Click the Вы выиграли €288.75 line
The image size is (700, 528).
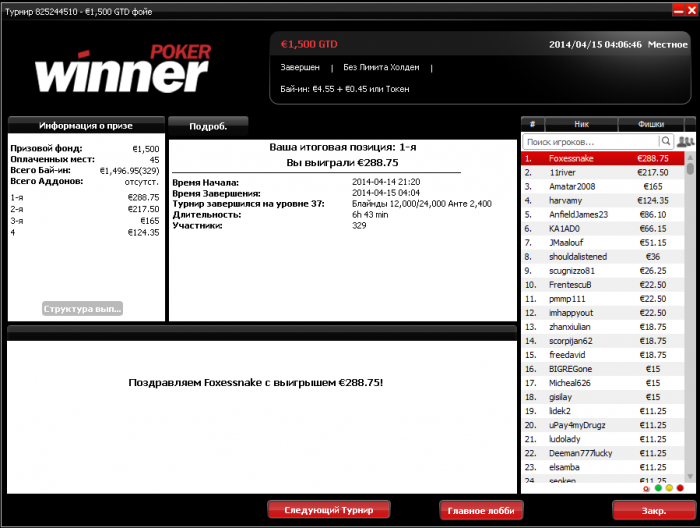[342, 162]
